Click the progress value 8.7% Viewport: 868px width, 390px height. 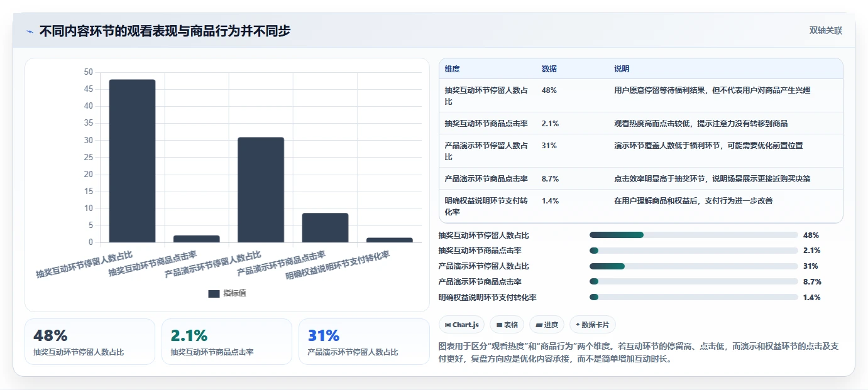pyautogui.click(x=812, y=282)
